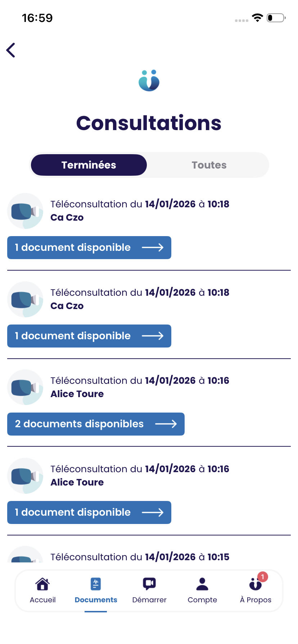Open first Ca Czo 1 document disponible
Screen dimensions: 298x644
(x=89, y=248)
